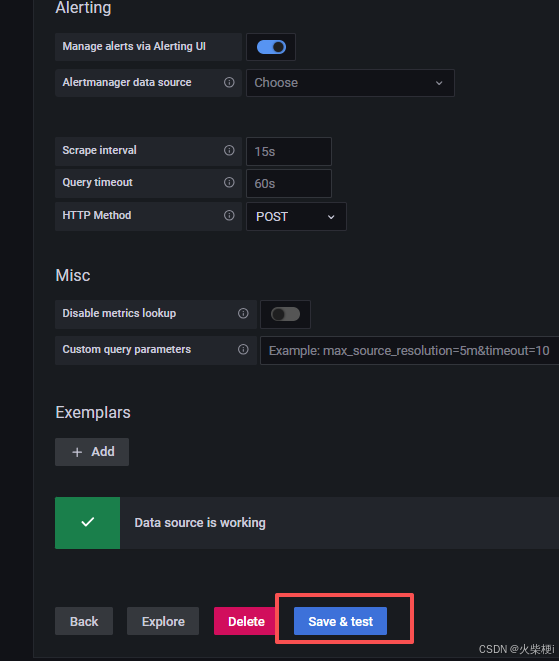Click the 'Data source is working' message

[x=200, y=523]
